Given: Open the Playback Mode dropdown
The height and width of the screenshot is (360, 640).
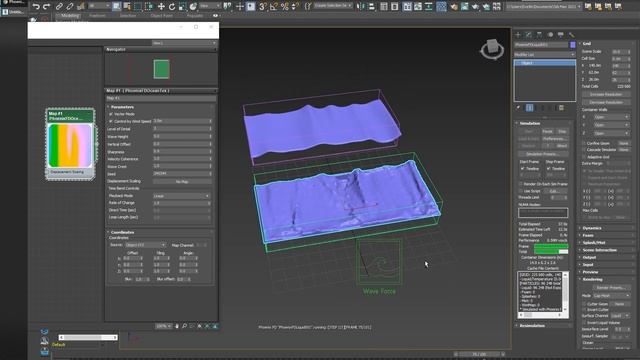Looking at the screenshot, I should click(x=182, y=196).
